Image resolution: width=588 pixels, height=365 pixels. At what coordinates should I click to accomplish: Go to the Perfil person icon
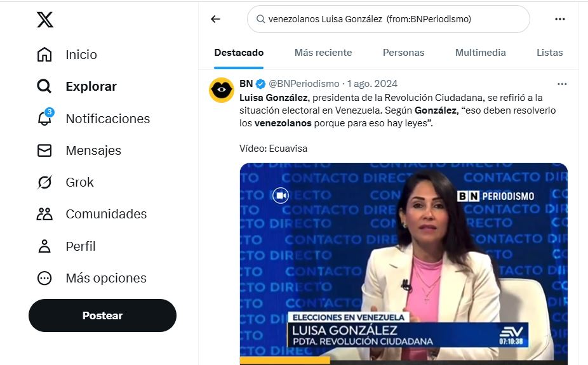[x=44, y=246]
